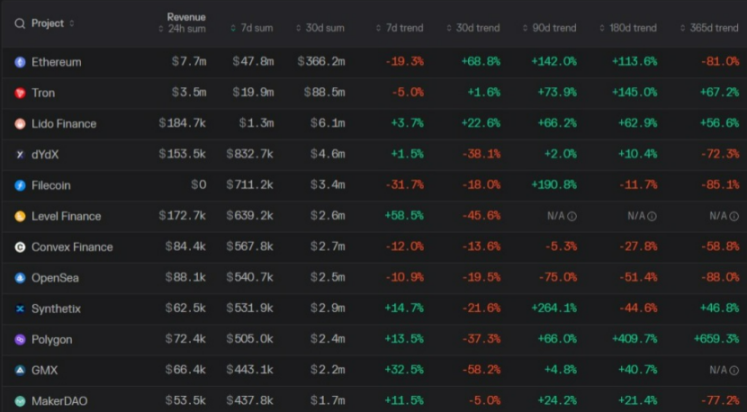Click the Level Finance logo icon
The height and width of the screenshot is (412, 747).
click(20, 216)
